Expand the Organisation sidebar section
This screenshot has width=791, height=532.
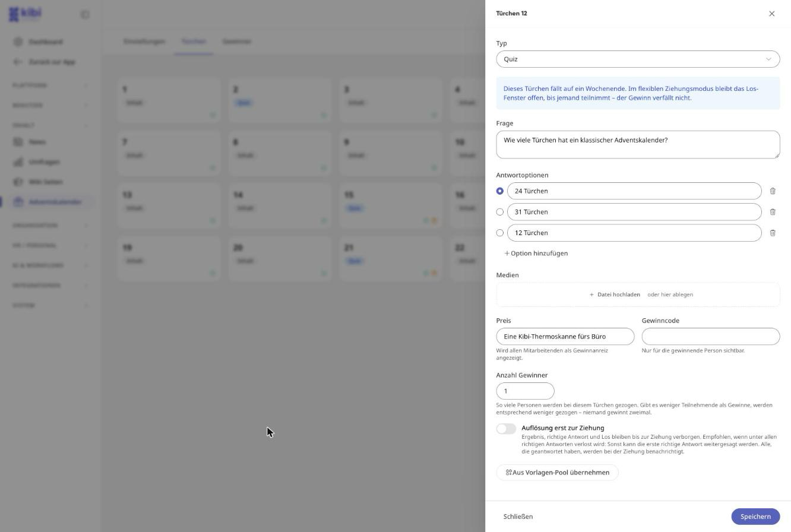point(50,226)
